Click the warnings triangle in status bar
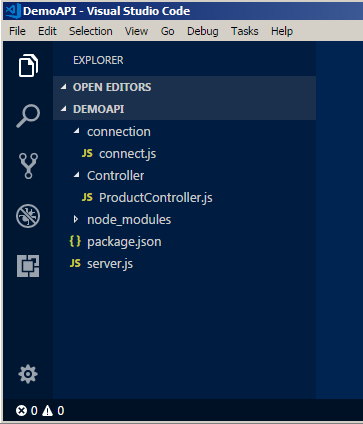 [x=48, y=411]
